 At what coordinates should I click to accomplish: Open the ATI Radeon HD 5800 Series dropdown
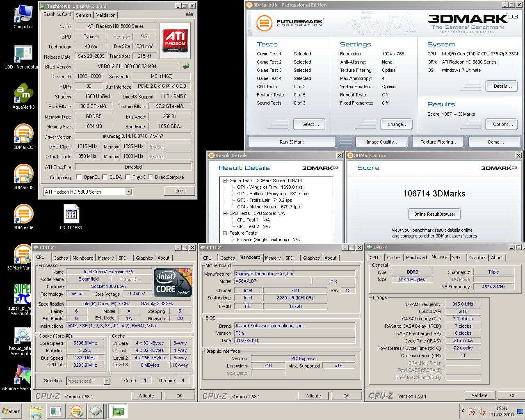128,192
